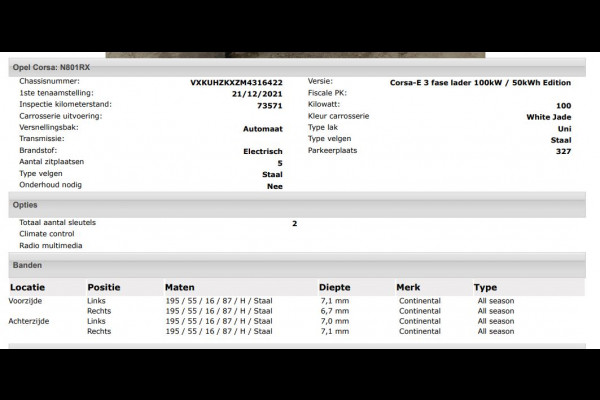Viewport: 600px width, 400px height.
Task: Click the Opel Corsa: N801RX section header
Action: point(297,67)
